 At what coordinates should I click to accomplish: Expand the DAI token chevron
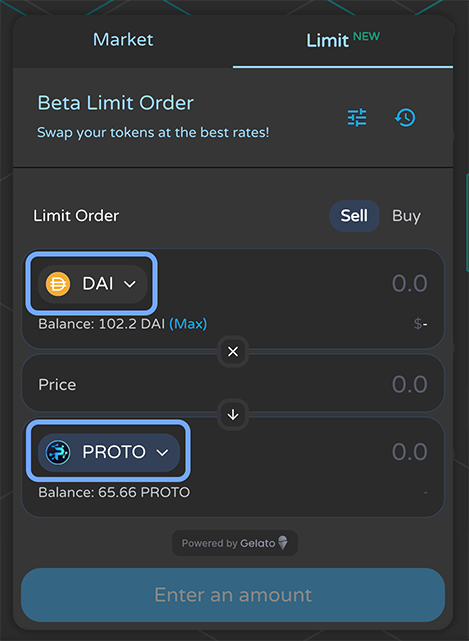pyautogui.click(x=130, y=284)
